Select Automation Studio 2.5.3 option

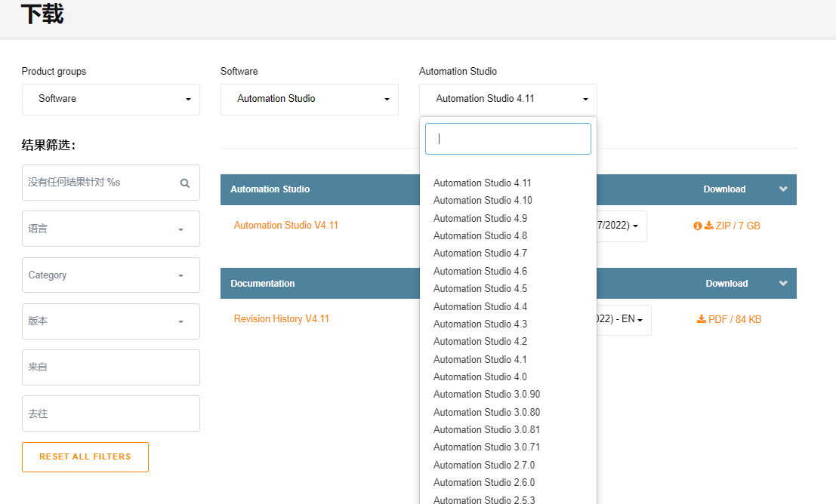coord(483,499)
